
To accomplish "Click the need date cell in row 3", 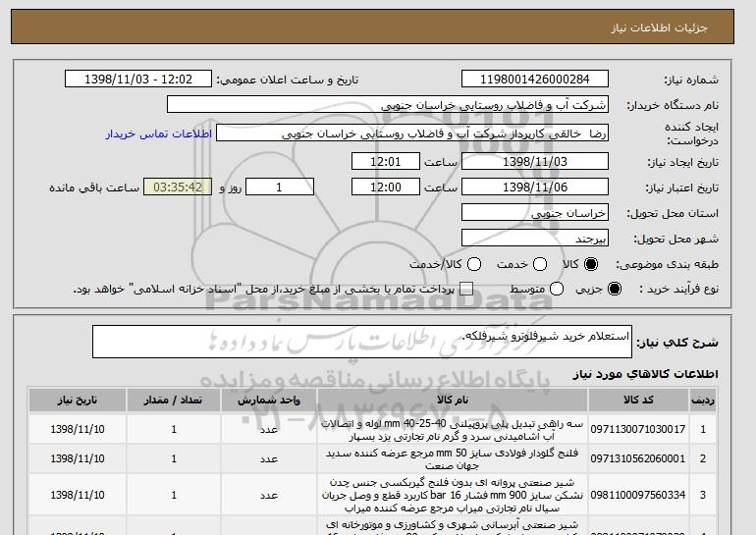I will 78,495.
